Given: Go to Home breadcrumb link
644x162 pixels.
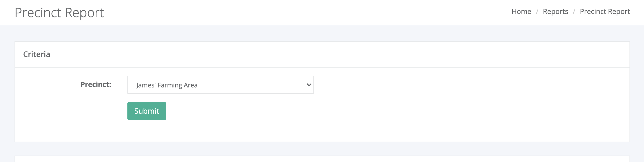Looking at the screenshot, I should (x=521, y=12).
